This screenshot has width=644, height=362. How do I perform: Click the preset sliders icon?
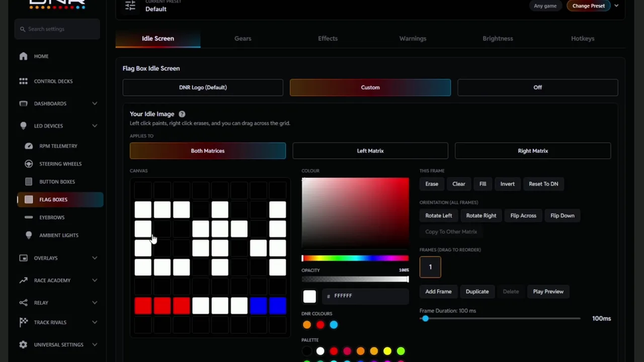coord(130,6)
